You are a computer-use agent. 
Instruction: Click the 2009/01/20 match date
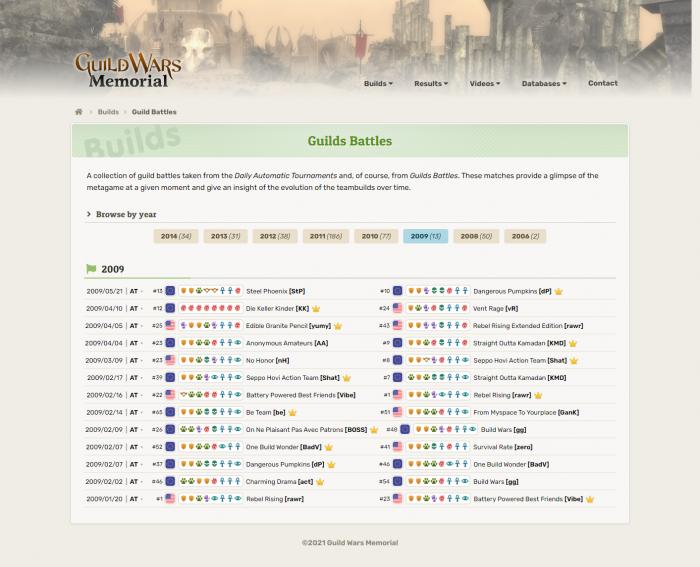pos(104,499)
